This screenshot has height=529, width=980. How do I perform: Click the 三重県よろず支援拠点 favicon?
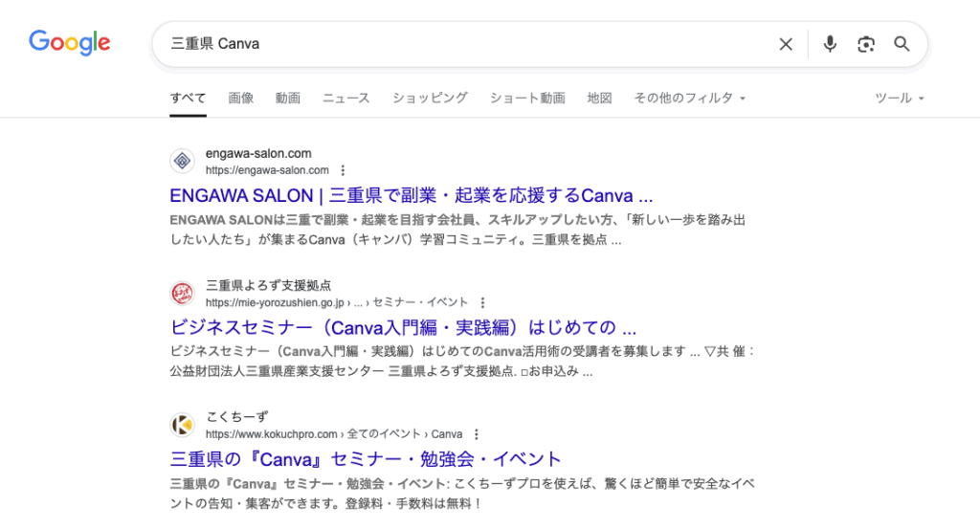tap(182, 293)
